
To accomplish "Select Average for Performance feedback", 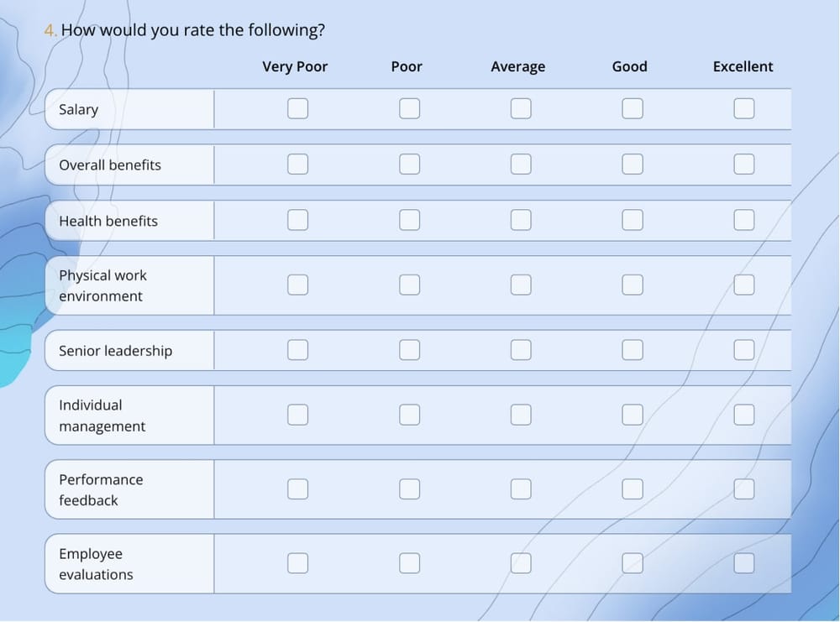I will click(x=521, y=489).
